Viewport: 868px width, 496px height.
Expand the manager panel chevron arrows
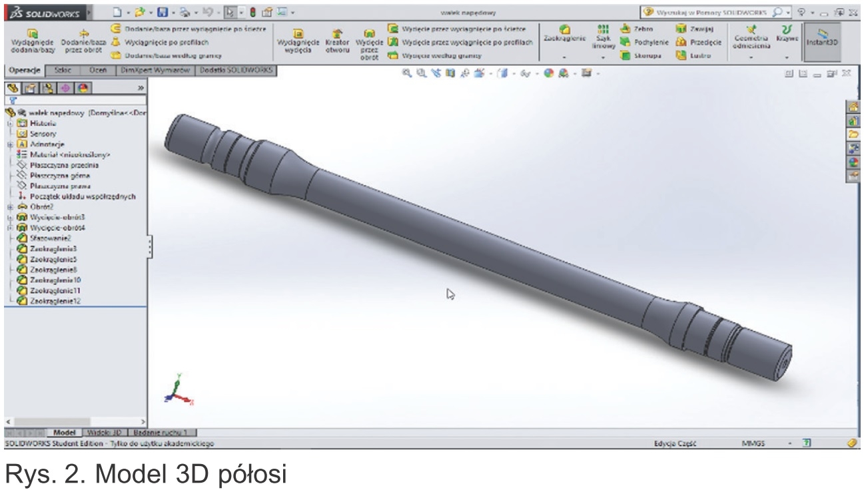[141, 88]
